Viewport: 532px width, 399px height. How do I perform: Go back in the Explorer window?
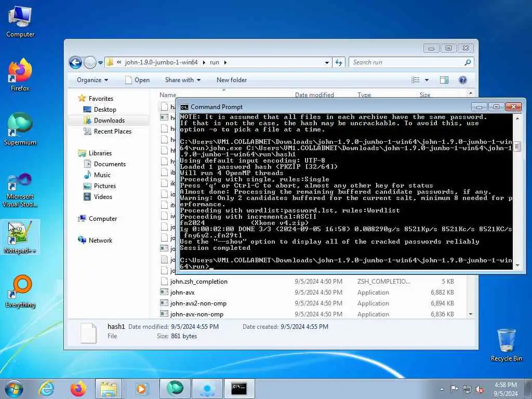click(x=75, y=62)
